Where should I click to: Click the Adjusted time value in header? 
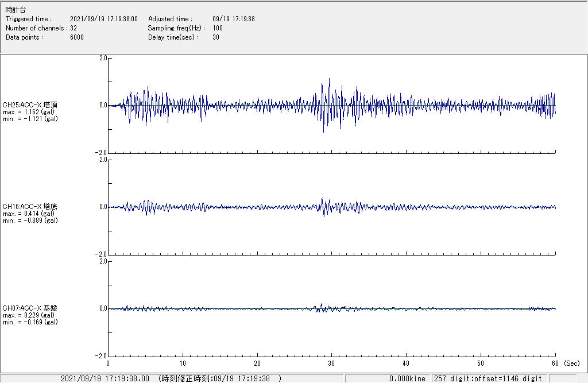pos(233,19)
